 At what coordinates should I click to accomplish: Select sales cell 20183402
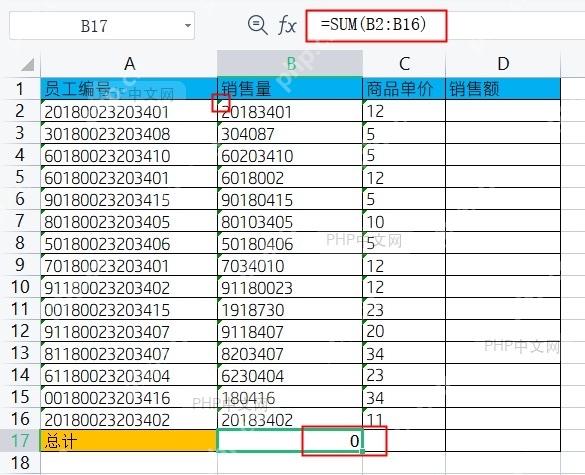coord(290,419)
